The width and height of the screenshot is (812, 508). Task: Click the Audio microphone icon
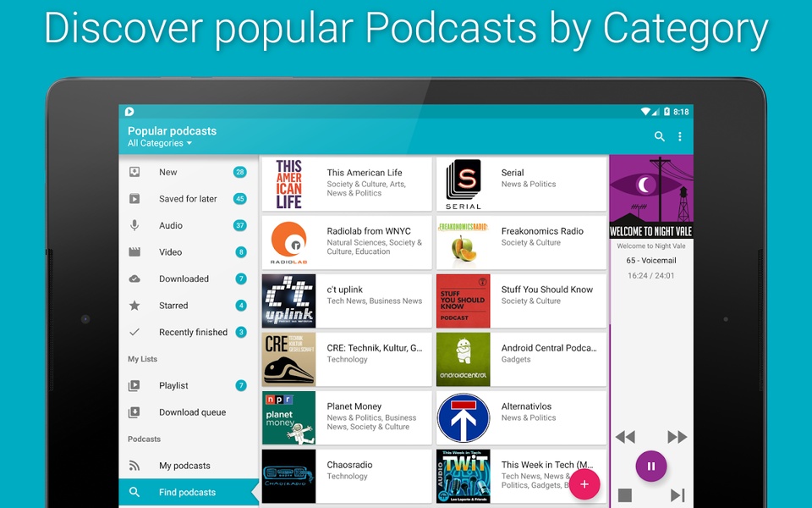tap(134, 225)
